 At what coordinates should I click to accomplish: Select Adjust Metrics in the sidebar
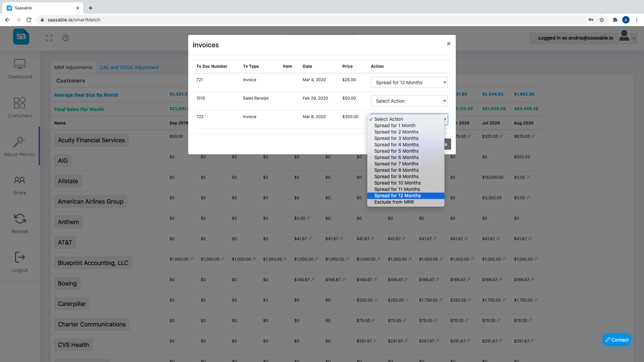click(19, 146)
